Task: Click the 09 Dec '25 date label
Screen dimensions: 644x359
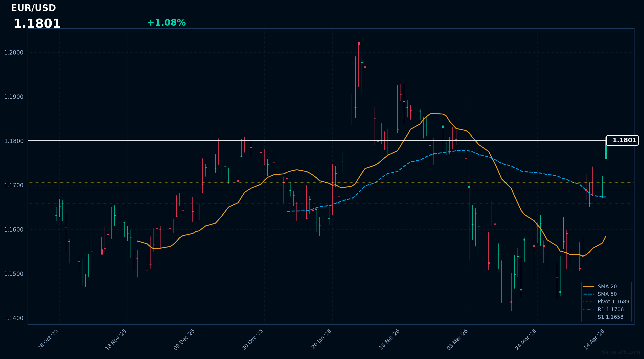Action: point(185,340)
